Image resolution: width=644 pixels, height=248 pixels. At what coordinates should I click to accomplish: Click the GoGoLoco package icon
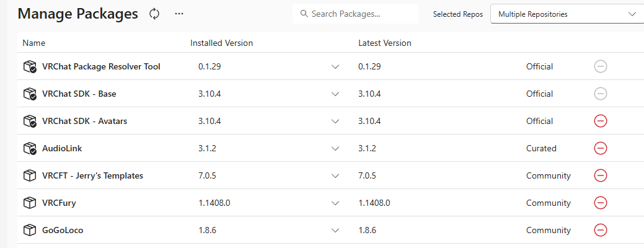[30, 231]
